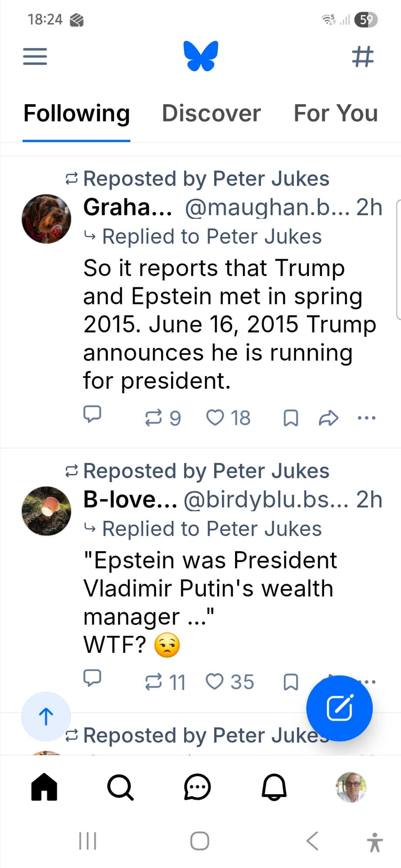Tap Graham's dog avatar thumbnail
This screenshot has height=868, width=401.
(46, 219)
